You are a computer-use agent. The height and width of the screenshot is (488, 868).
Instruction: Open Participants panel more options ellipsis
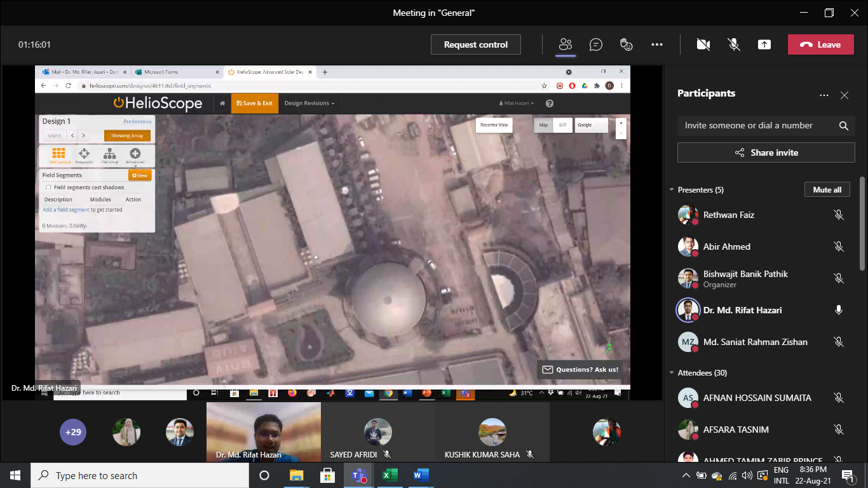tap(824, 95)
